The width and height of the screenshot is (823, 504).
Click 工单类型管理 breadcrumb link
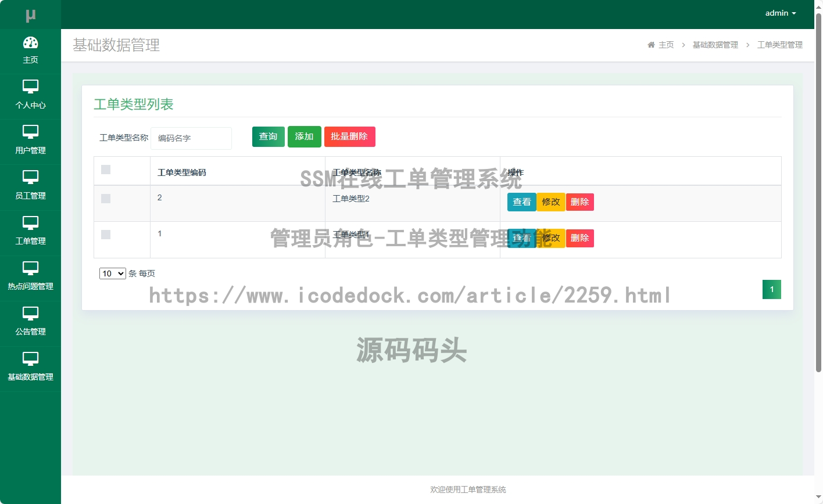[x=780, y=45]
